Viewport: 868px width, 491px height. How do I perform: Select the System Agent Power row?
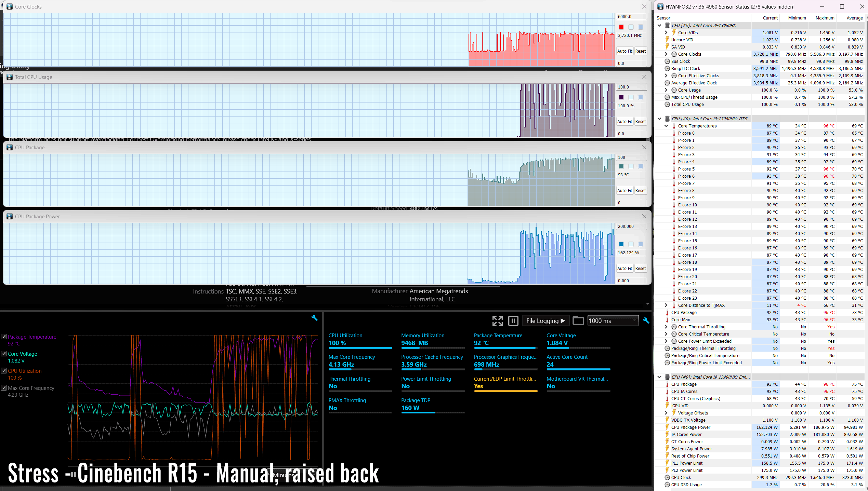[760, 449]
